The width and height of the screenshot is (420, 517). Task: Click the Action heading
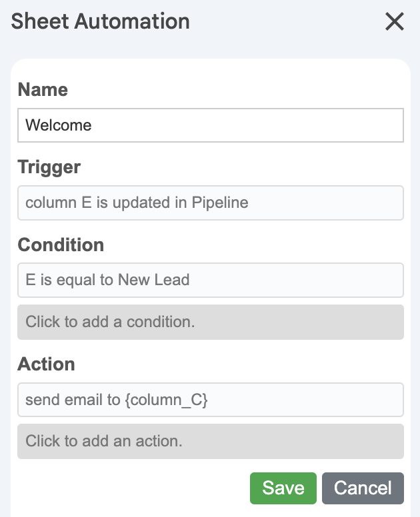tap(46, 364)
